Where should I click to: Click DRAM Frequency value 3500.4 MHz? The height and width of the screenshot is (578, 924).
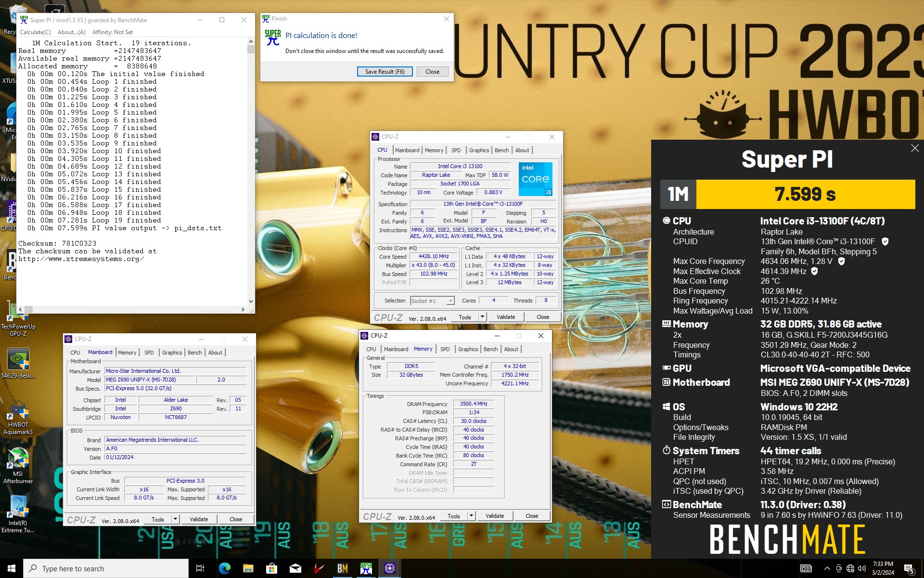point(474,404)
